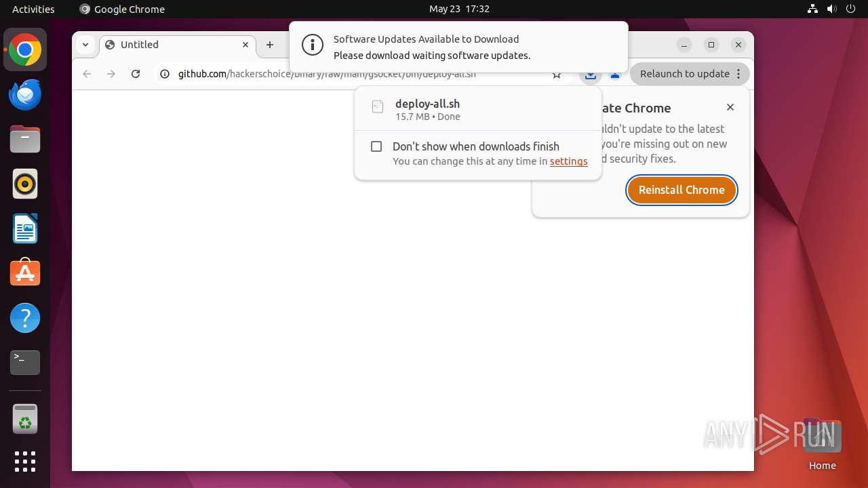
Task: Open the clock and calendar menu
Action: [x=459, y=9]
